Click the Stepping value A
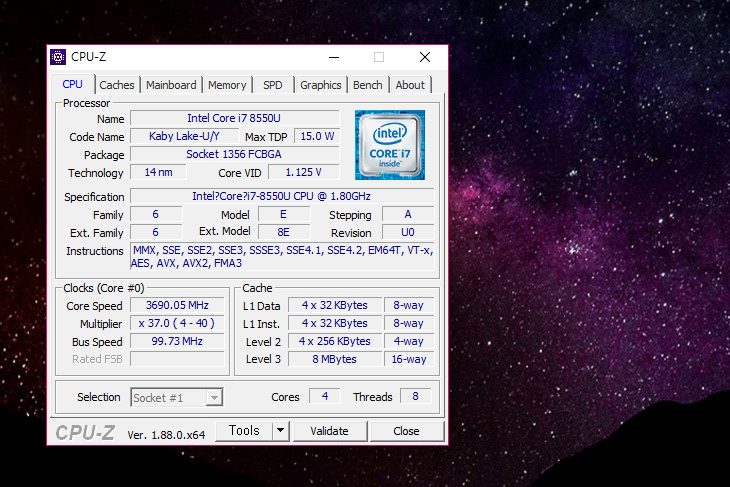 (408, 214)
